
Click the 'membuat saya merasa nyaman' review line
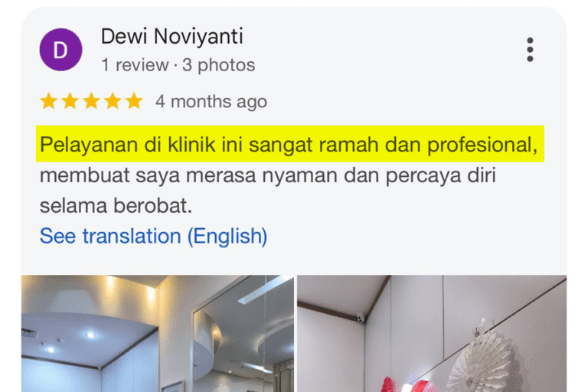(x=188, y=175)
